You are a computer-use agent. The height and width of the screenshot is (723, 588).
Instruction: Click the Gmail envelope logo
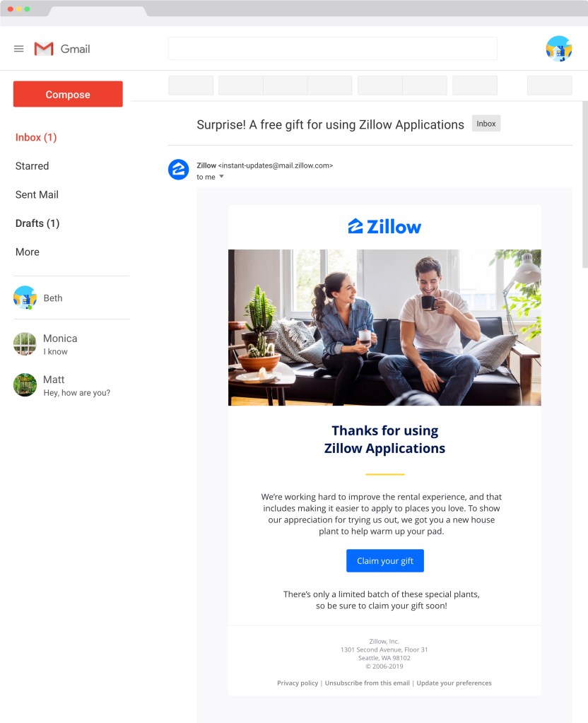[x=44, y=49]
